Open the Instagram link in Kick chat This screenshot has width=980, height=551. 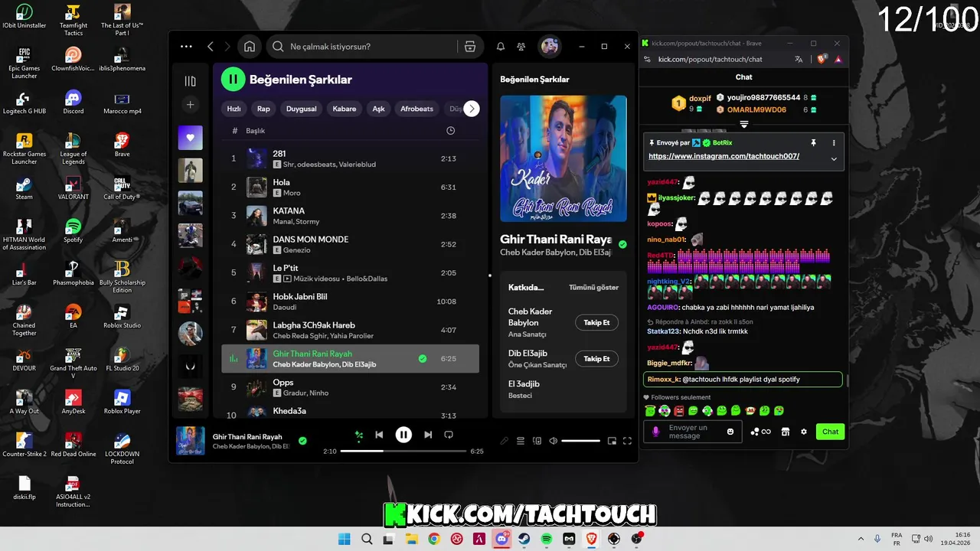point(724,156)
